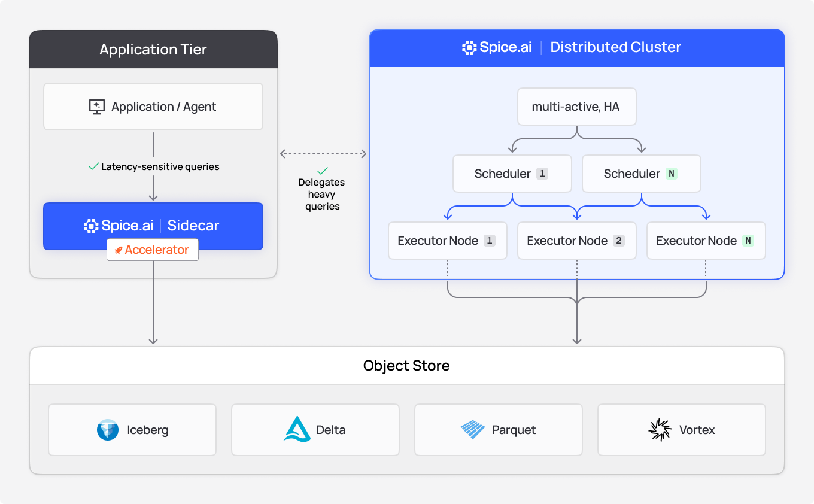Click the "Iceberg" text label

click(148, 430)
